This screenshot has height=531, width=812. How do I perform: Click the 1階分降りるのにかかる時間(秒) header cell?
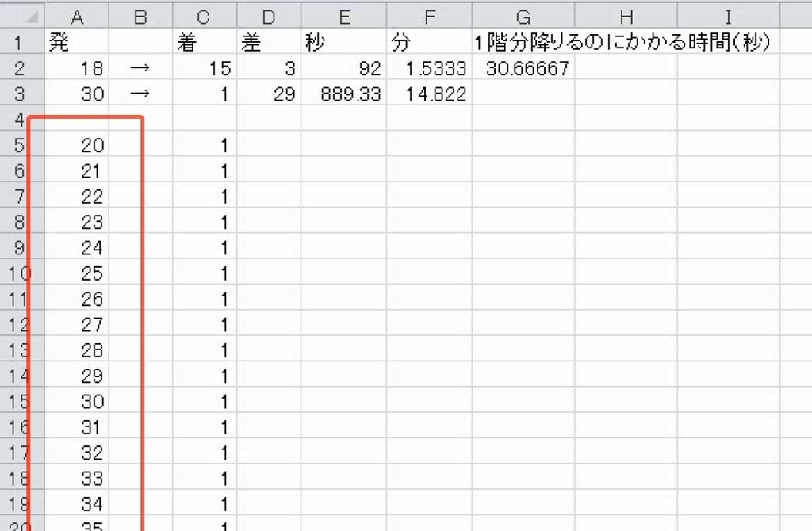(622, 41)
